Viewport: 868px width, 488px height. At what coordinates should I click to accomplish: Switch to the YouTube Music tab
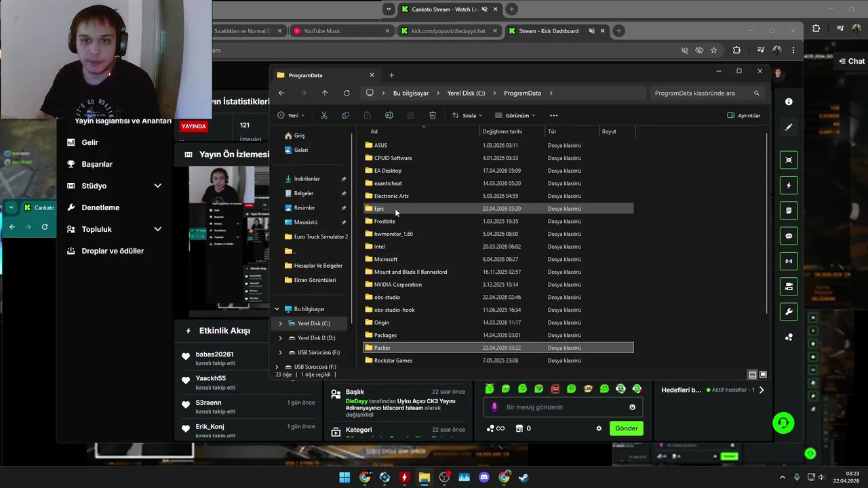(342, 30)
